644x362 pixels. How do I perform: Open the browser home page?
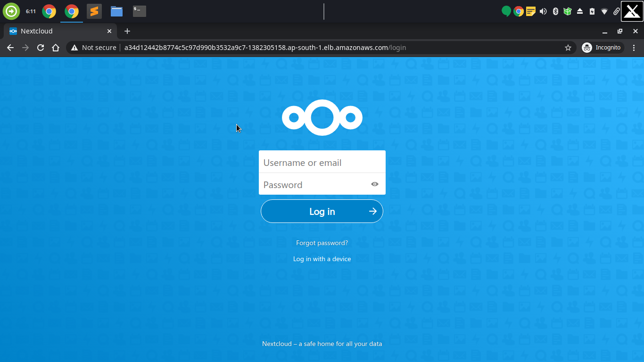pyautogui.click(x=56, y=48)
